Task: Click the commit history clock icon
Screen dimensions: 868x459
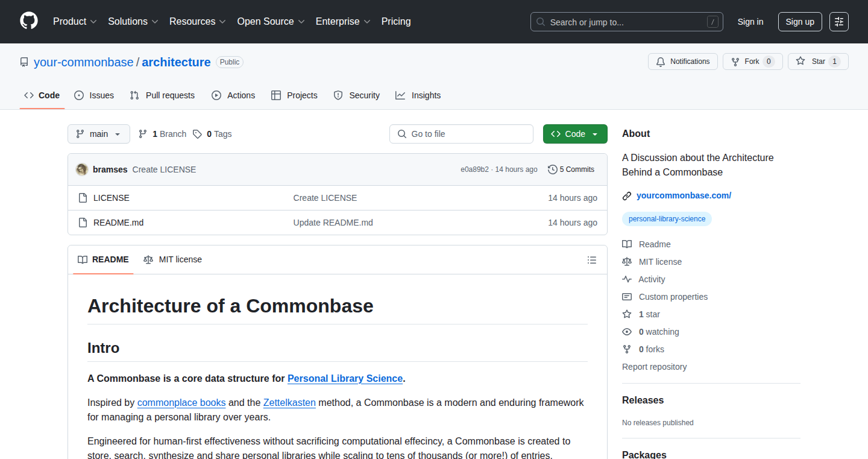Action: pos(552,169)
